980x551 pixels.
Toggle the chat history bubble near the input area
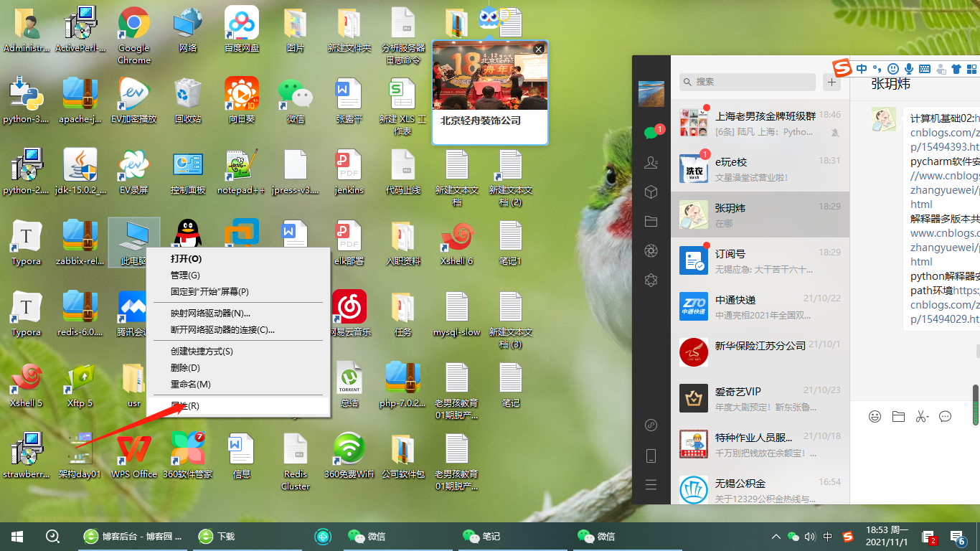(x=946, y=416)
